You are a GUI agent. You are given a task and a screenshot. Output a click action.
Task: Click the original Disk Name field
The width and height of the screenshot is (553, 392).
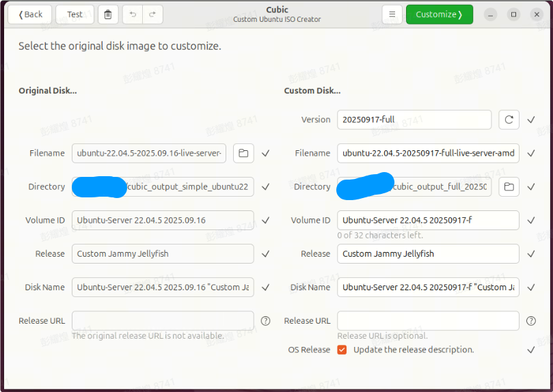coord(163,287)
